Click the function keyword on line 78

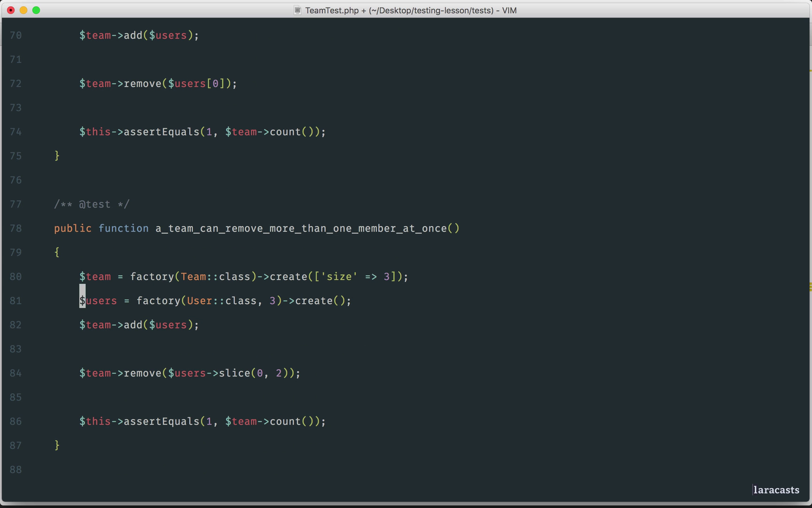[124, 228]
